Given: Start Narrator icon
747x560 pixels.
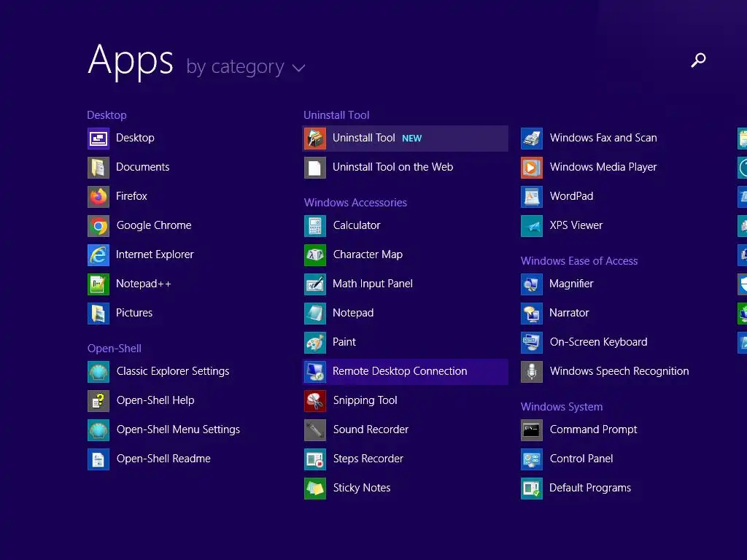Looking at the screenshot, I should pyautogui.click(x=532, y=313).
